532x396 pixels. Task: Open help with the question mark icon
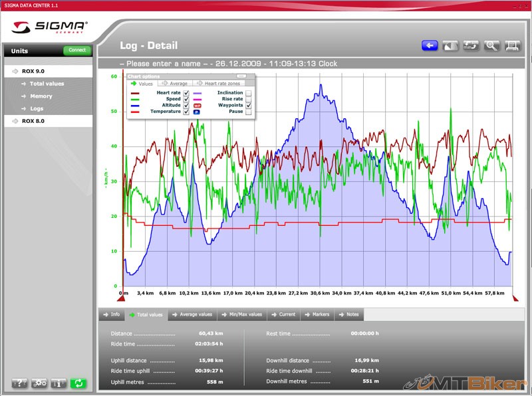(19, 383)
